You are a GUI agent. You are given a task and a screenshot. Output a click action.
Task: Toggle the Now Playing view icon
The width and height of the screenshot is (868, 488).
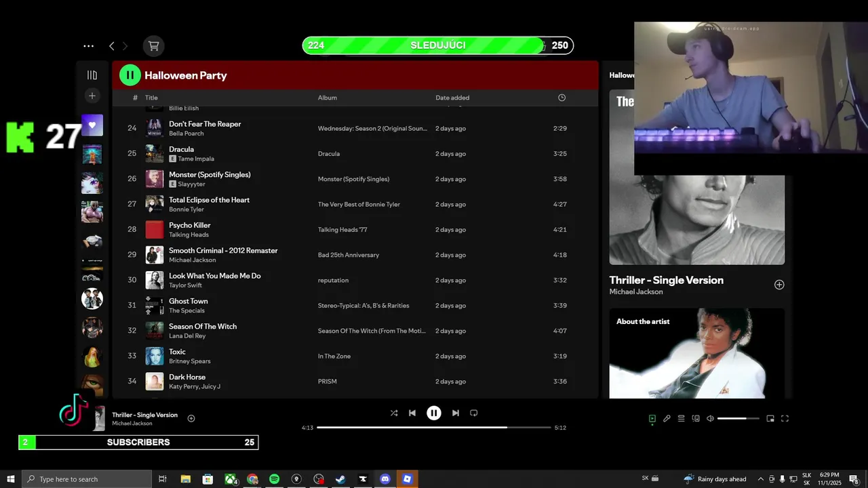click(x=652, y=419)
